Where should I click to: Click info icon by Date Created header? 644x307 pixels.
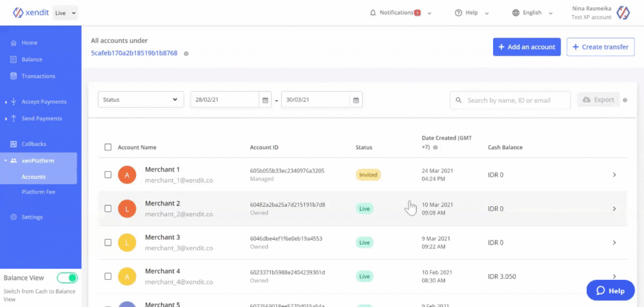435,147
